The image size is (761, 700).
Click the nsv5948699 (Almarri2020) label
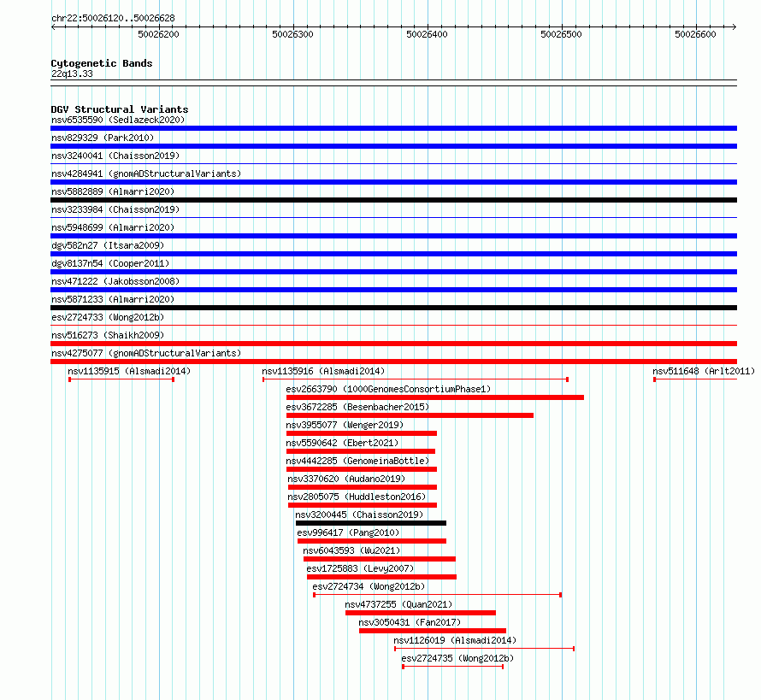point(113,227)
